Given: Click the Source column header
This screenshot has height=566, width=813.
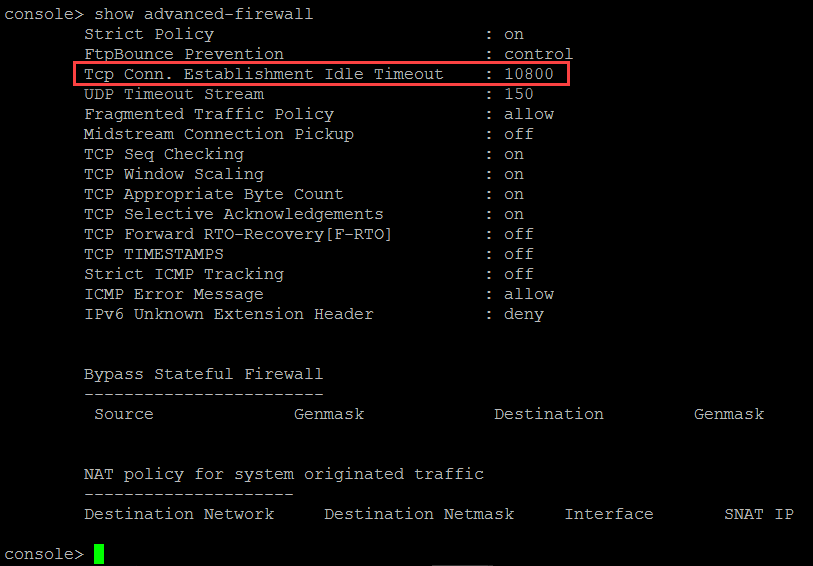Looking at the screenshot, I should click(x=124, y=414).
